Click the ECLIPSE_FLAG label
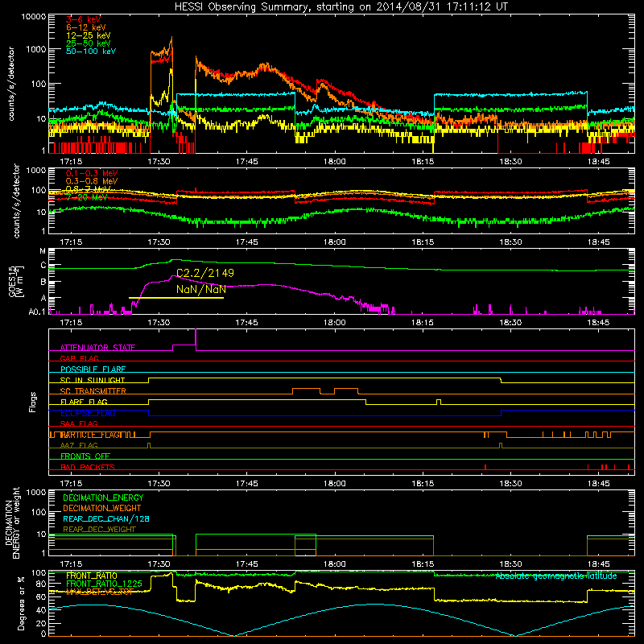This screenshot has width=644, height=644. coord(88,413)
